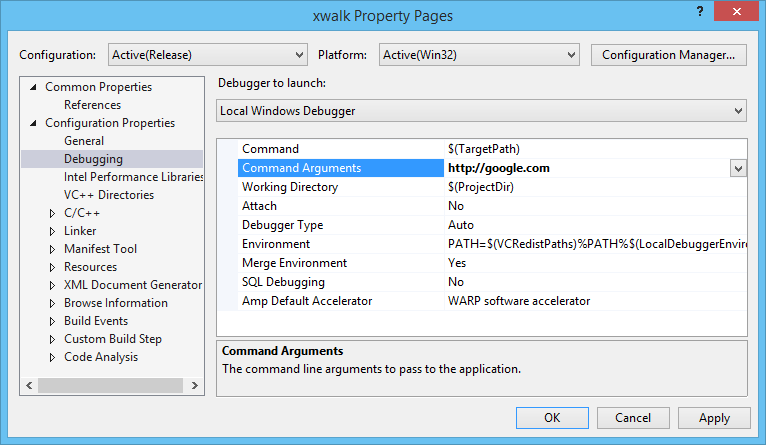Expand the Build Events node
Image resolution: width=766 pixels, height=445 pixels.
tap(53, 321)
